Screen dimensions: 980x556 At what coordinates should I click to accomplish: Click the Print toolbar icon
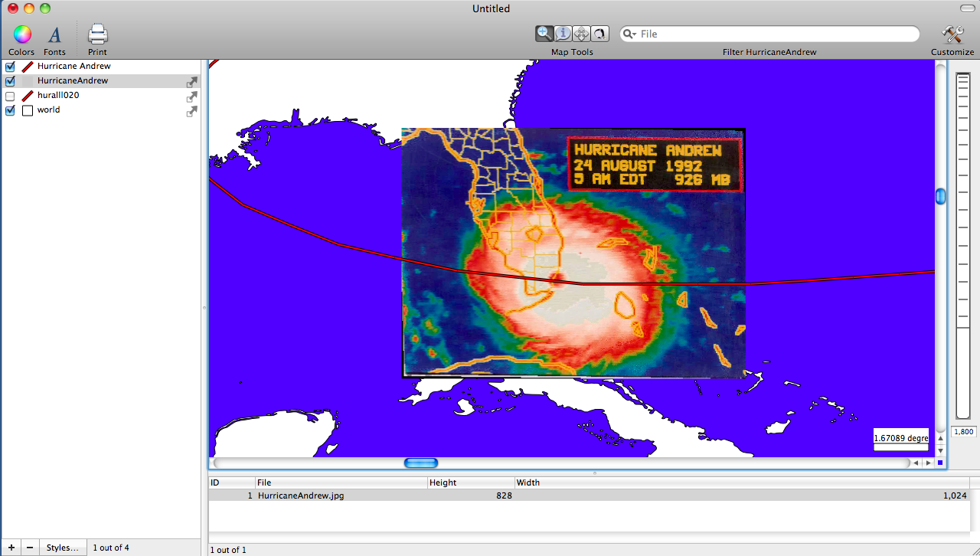[x=96, y=34]
